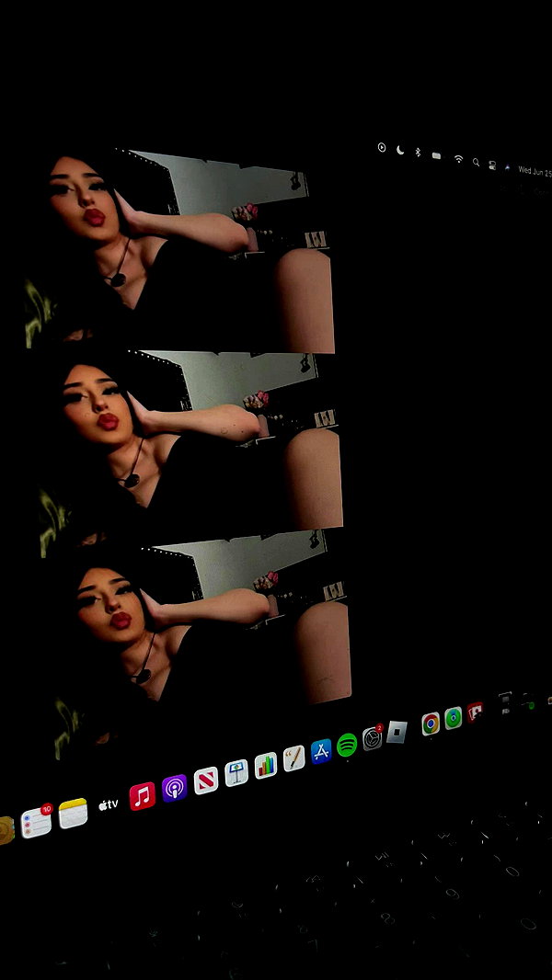
Task: Open Reminders app in the Dock
Action: [36, 822]
